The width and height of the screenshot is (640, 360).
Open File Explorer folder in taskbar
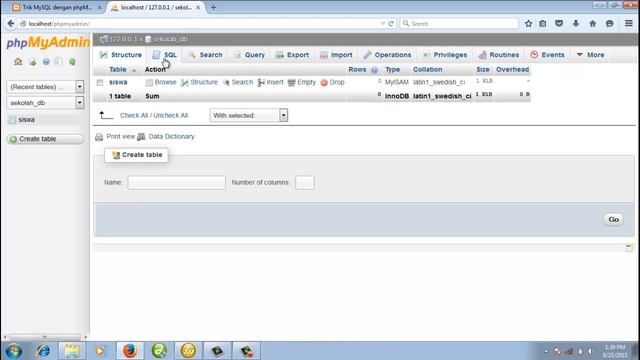(72, 351)
